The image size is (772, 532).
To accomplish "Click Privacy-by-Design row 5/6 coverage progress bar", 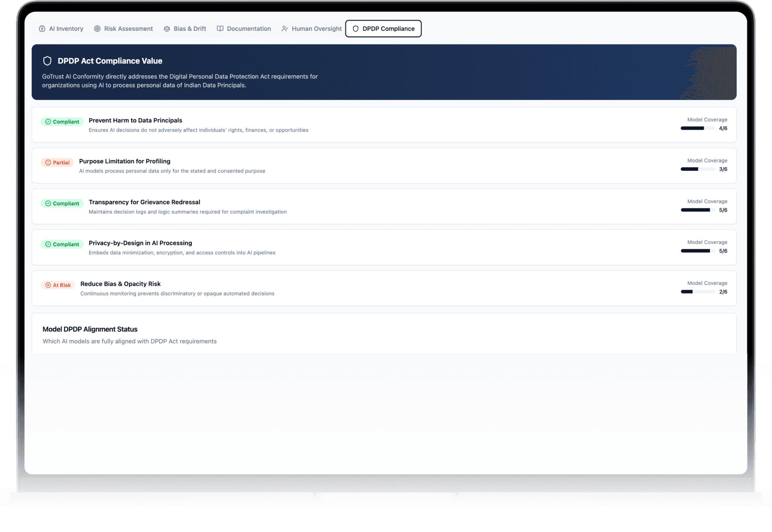I will click(x=698, y=251).
